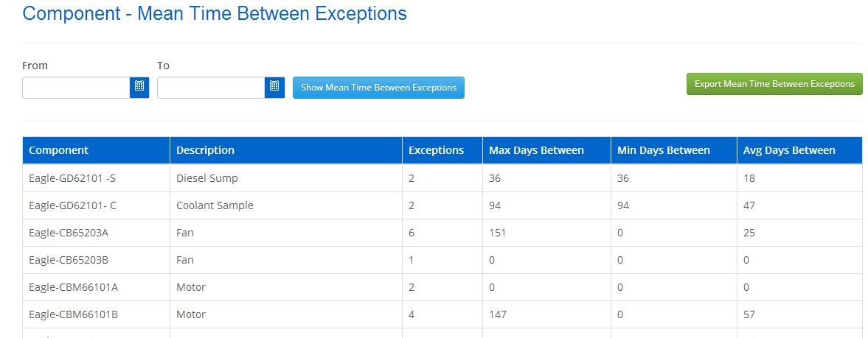Click the Coolant Sample description cell
The width and height of the screenshot is (868, 338).
(x=215, y=205)
